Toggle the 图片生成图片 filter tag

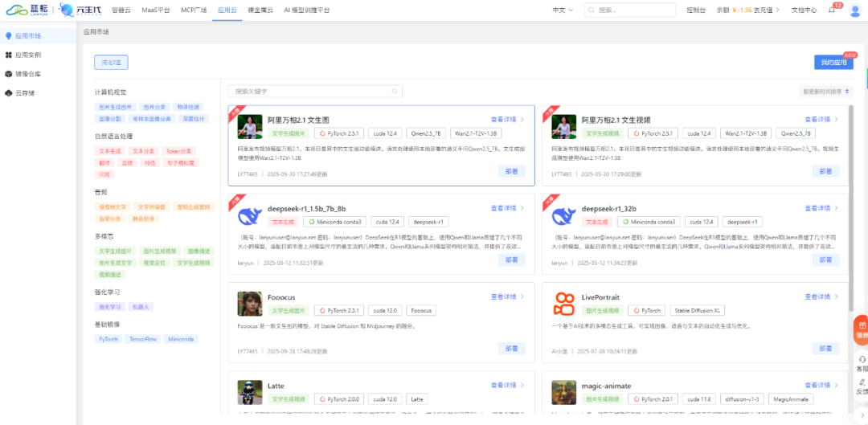(115, 107)
